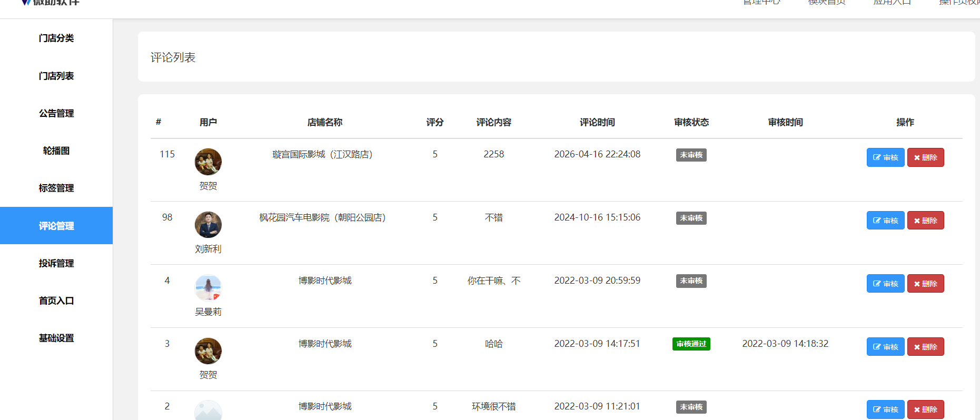Click the 店铺名称 column header
Image resolution: width=980 pixels, height=420 pixels.
(325, 122)
